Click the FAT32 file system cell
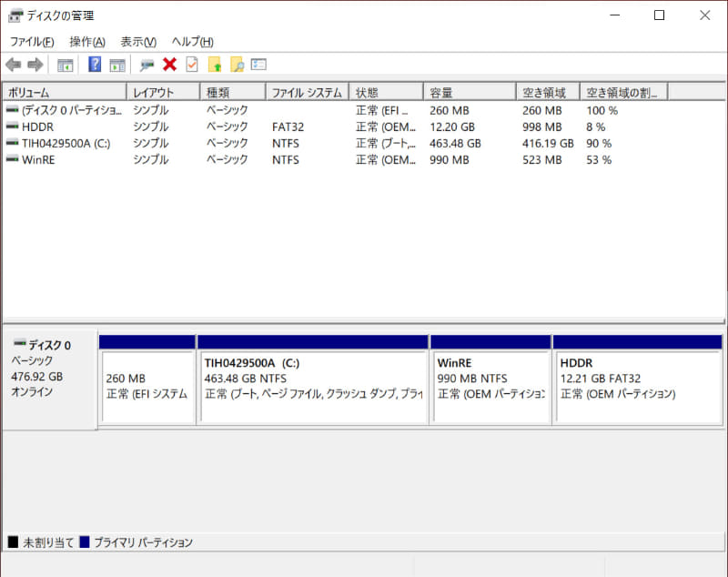Viewport: 728px width, 577px height. click(288, 127)
